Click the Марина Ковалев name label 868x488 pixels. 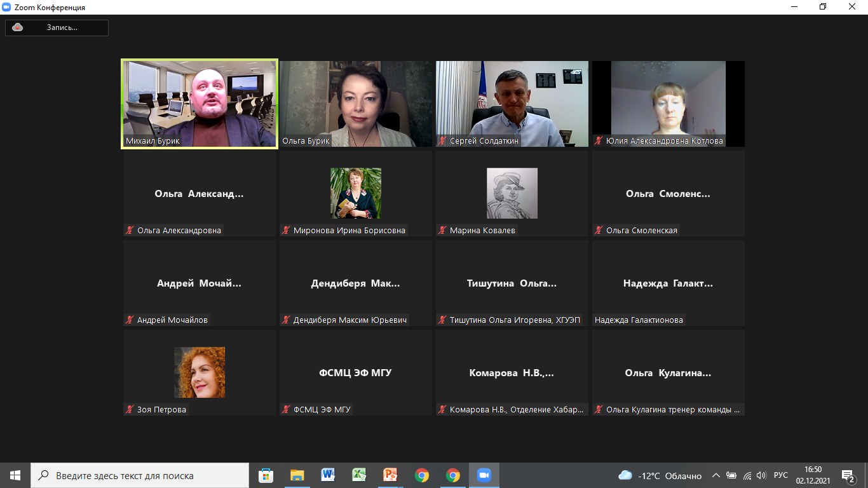click(482, 231)
